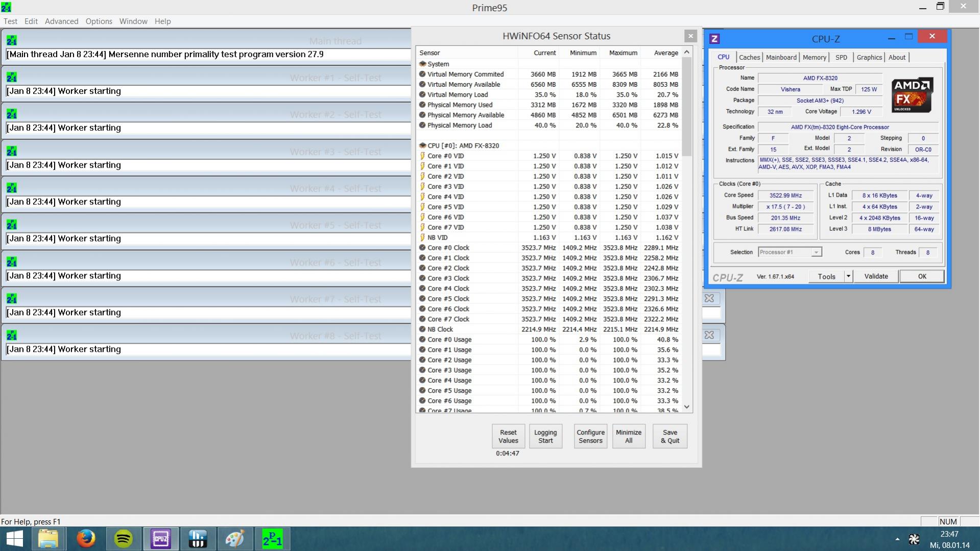Open the About tab in CPU-Z
Viewport: 980px width, 551px height.
[x=897, y=58]
